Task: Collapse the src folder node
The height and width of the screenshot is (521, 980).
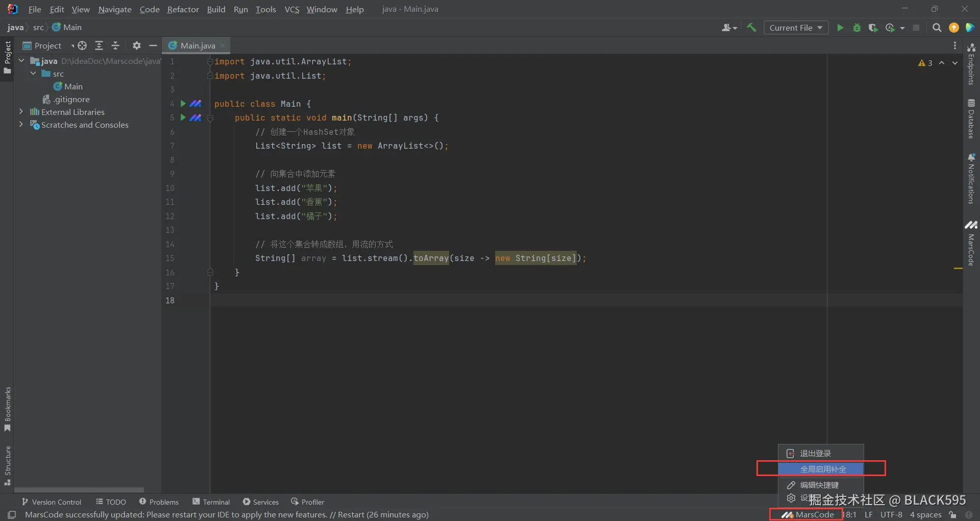Action: [x=33, y=74]
